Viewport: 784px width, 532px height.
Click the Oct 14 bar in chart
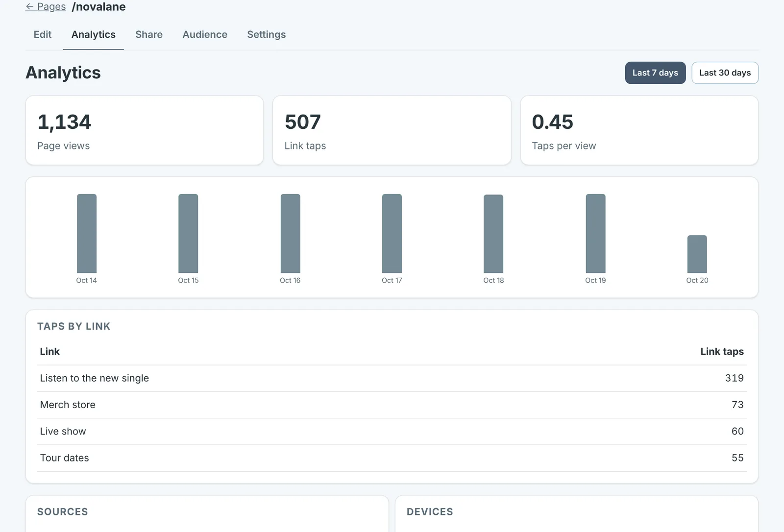[87, 233]
